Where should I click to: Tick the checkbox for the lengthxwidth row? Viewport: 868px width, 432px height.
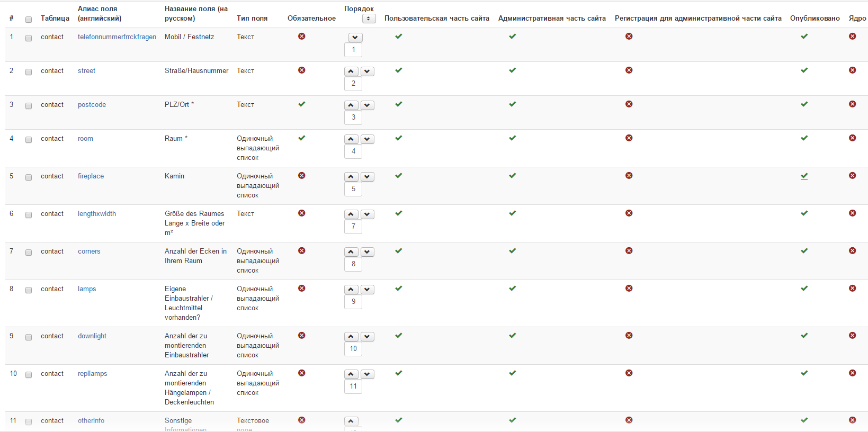click(29, 215)
